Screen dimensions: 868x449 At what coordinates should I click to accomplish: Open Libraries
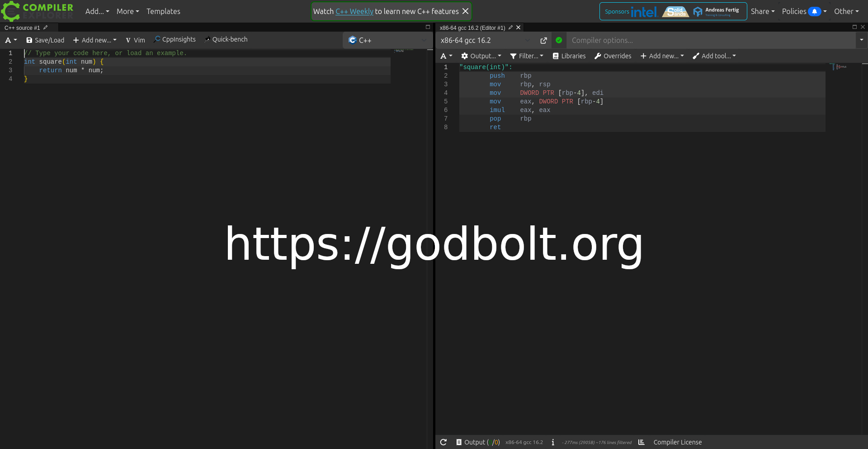click(569, 56)
